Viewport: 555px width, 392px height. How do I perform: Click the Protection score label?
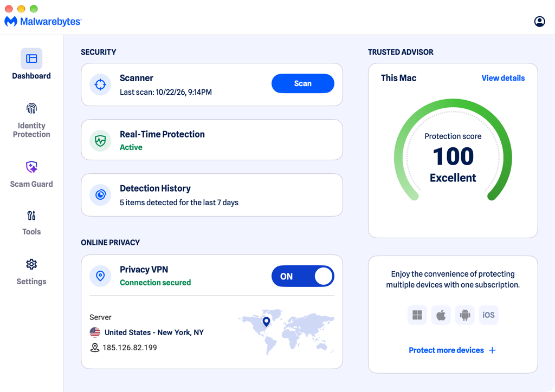pos(453,136)
